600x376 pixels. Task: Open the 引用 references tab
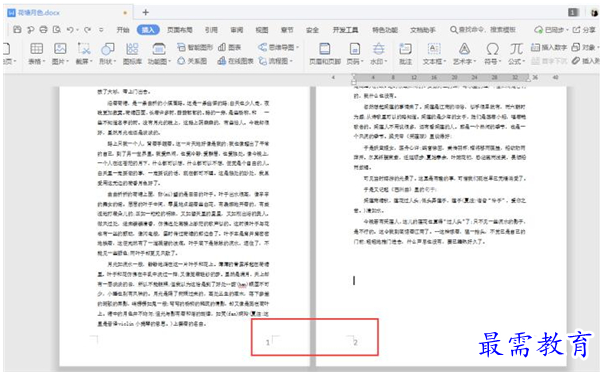211,30
